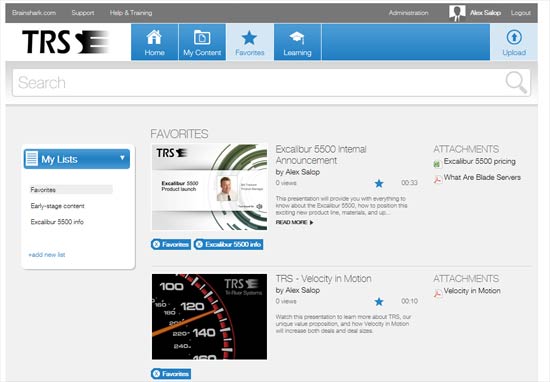Click the Alex Salop profile picture
Viewport: 550px width, 382px height.
(x=457, y=13)
